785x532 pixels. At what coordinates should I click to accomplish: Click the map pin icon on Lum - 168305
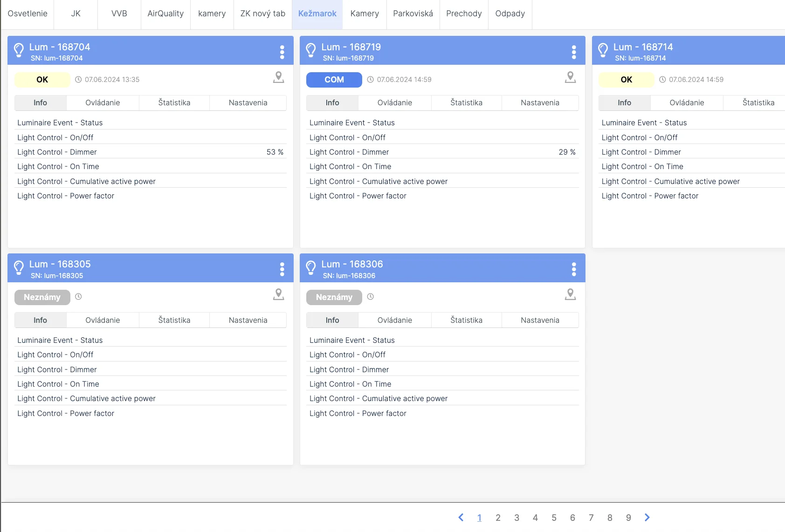tap(278, 294)
